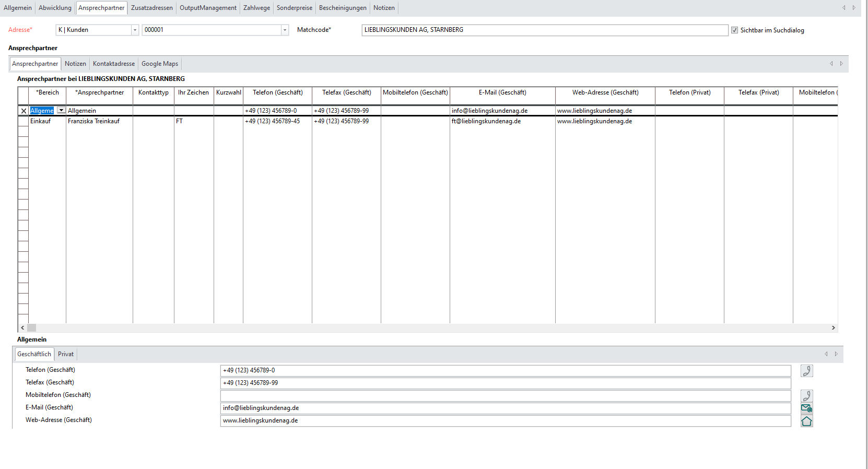The height and width of the screenshot is (469, 868).
Task: Switch to the Zahlwege tab
Action: tap(256, 8)
